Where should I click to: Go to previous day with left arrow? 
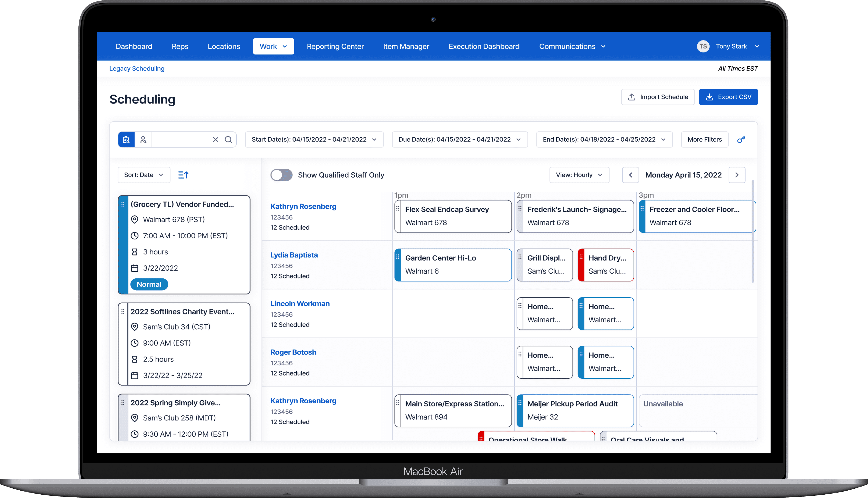click(630, 175)
